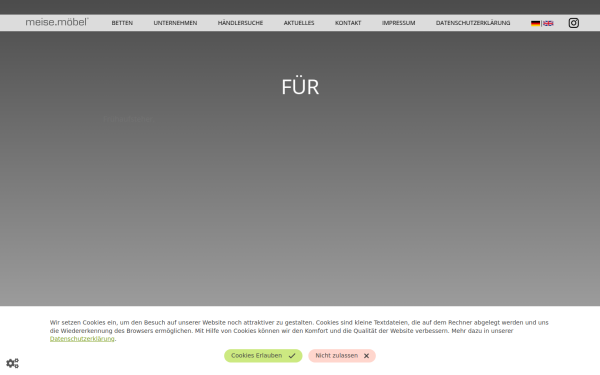This screenshot has height=375, width=600.
Task: Decline with Nicht zulassen button
Action: pyautogui.click(x=342, y=356)
